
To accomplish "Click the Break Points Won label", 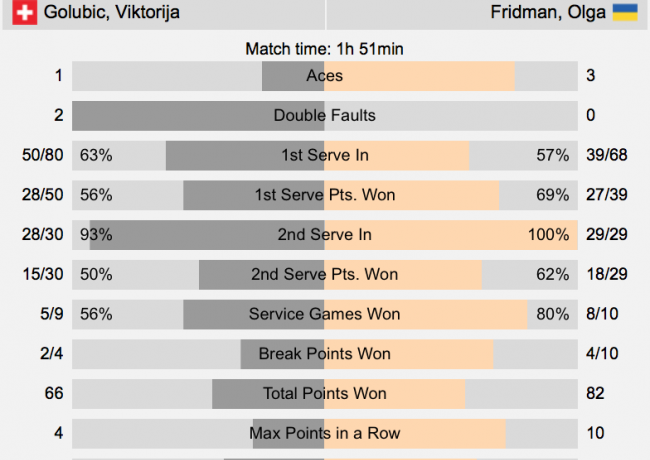I will (x=325, y=354).
